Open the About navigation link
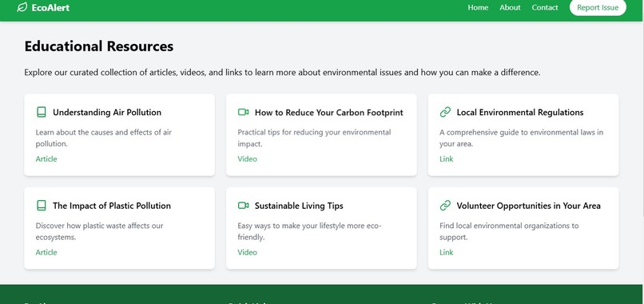 (510, 7)
